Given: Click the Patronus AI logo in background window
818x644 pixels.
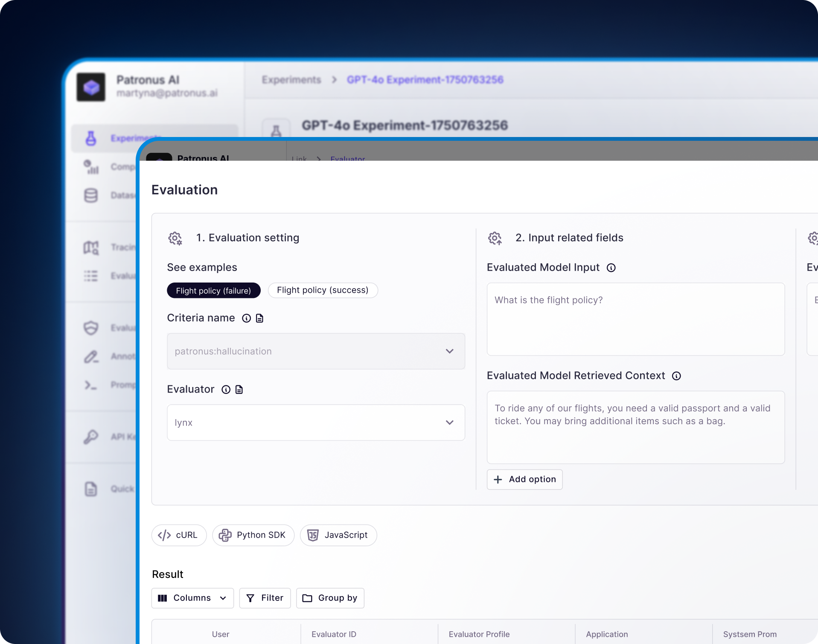Looking at the screenshot, I should (91, 87).
